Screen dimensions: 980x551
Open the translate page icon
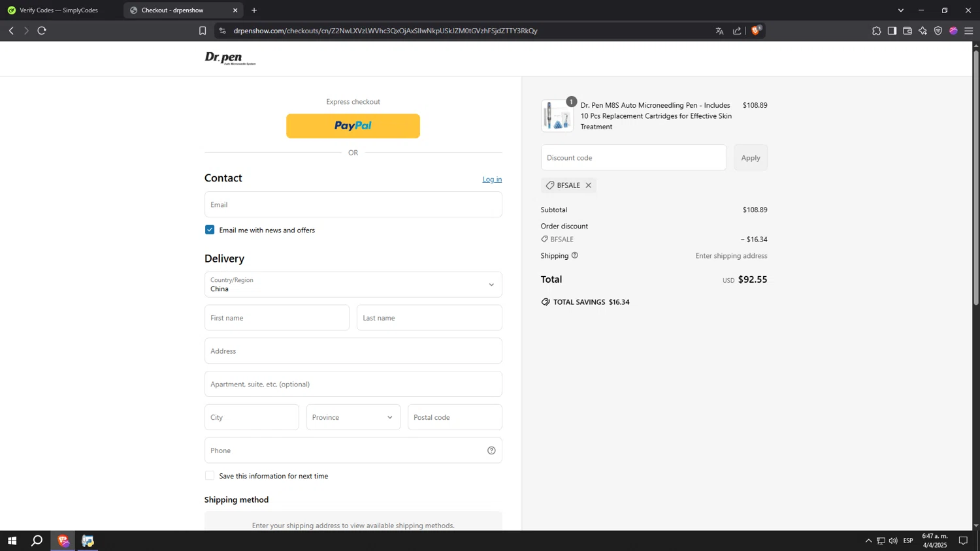click(719, 31)
